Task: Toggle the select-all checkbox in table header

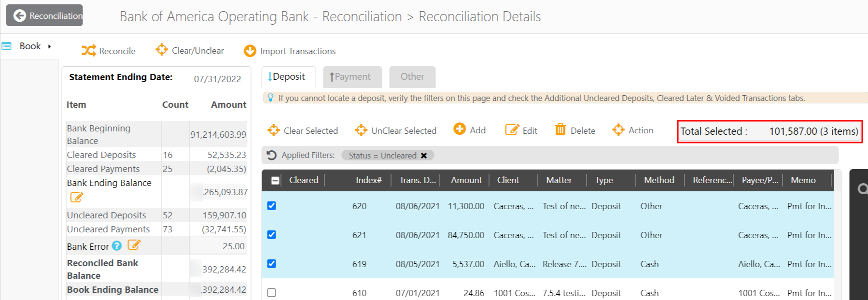Action: pos(275,180)
